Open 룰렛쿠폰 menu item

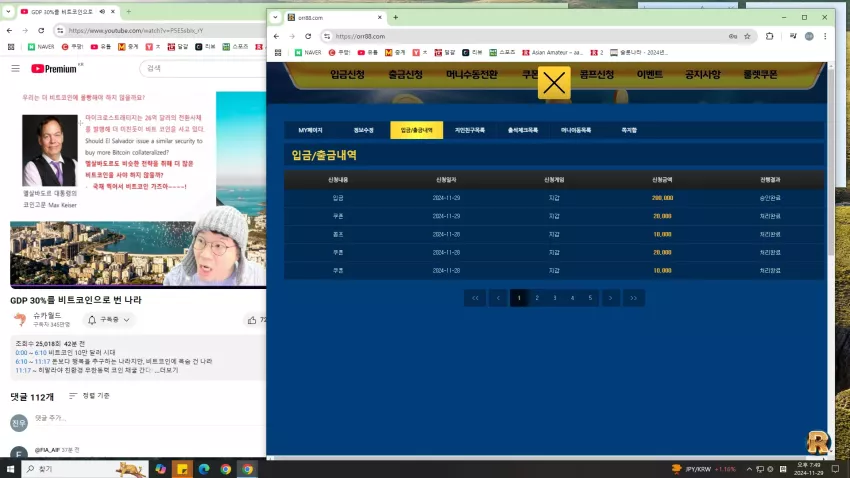tap(760, 74)
